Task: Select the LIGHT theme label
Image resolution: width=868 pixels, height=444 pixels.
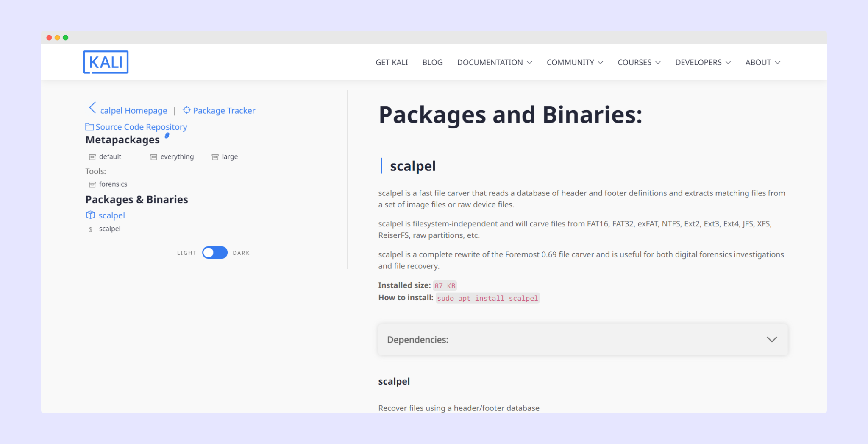Action: [x=186, y=253]
